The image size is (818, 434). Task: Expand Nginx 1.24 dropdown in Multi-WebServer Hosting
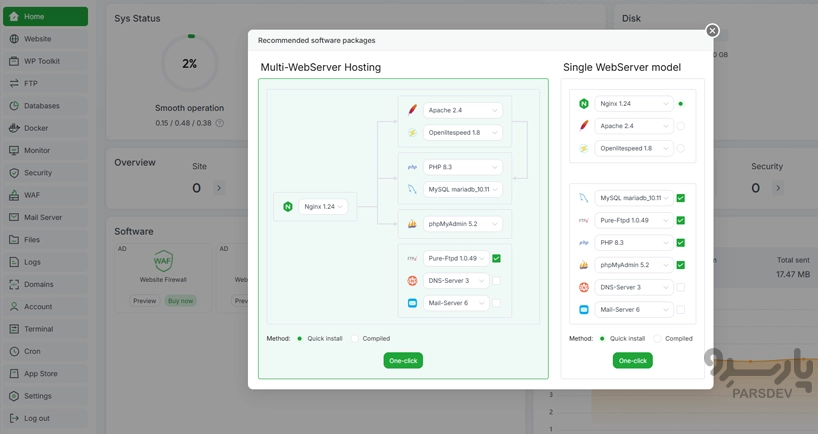coord(322,207)
